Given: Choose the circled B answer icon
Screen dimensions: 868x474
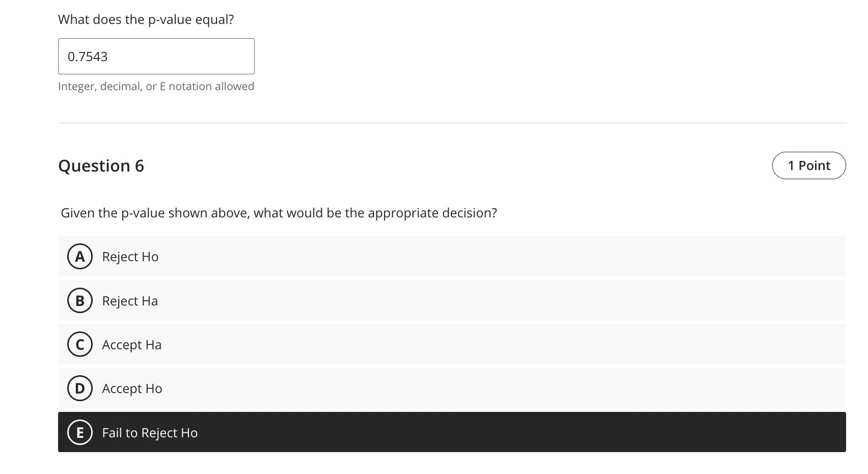Looking at the screenshot, I should click(x=80, y=300).
